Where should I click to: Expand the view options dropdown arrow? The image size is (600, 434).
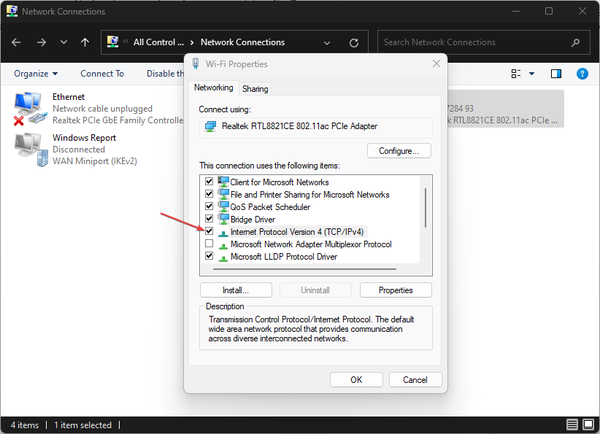pos(532,73)
